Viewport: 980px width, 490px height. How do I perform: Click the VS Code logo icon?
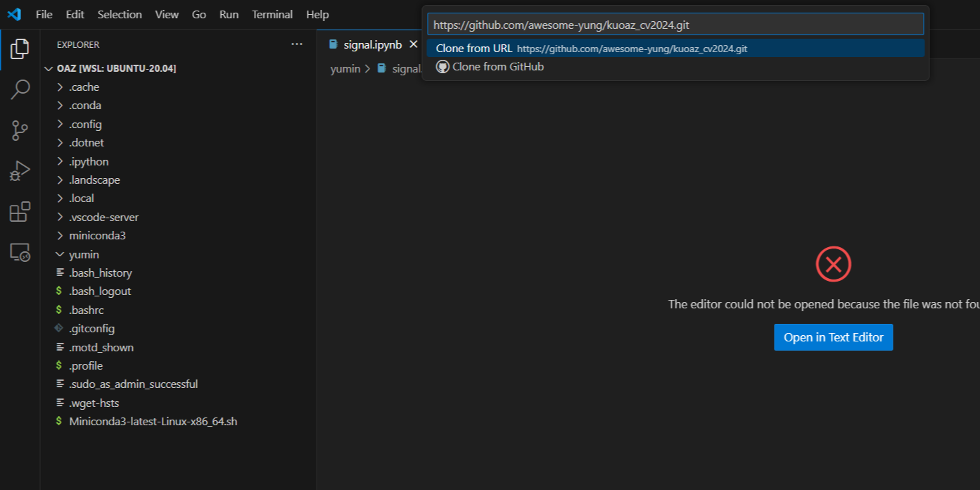click(14, 14)
